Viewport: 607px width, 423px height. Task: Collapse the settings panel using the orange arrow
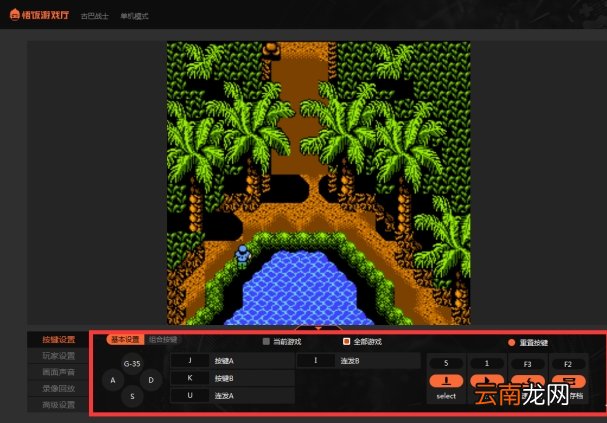pyautogui.click(x=318, y=328)
